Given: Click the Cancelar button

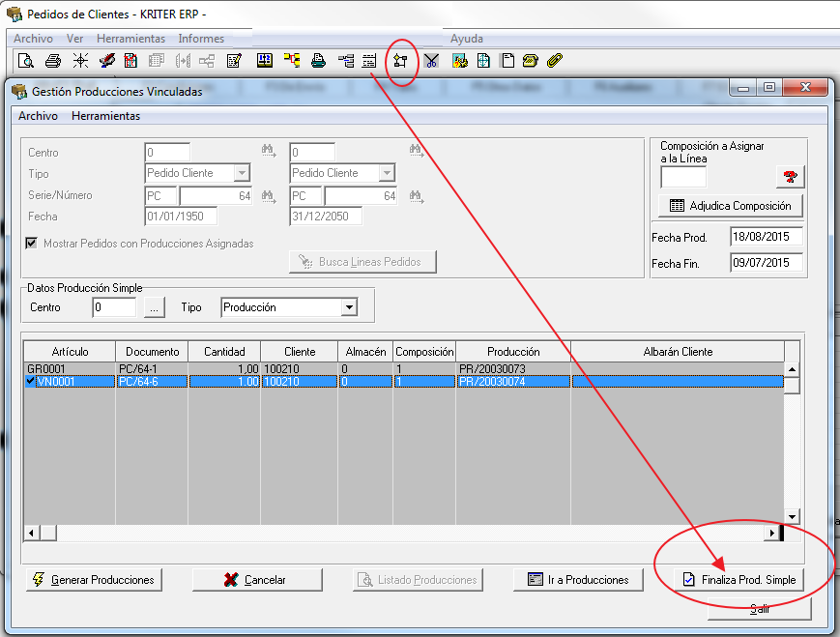Looking at the screenshot, I should click(x=257, y=580).
